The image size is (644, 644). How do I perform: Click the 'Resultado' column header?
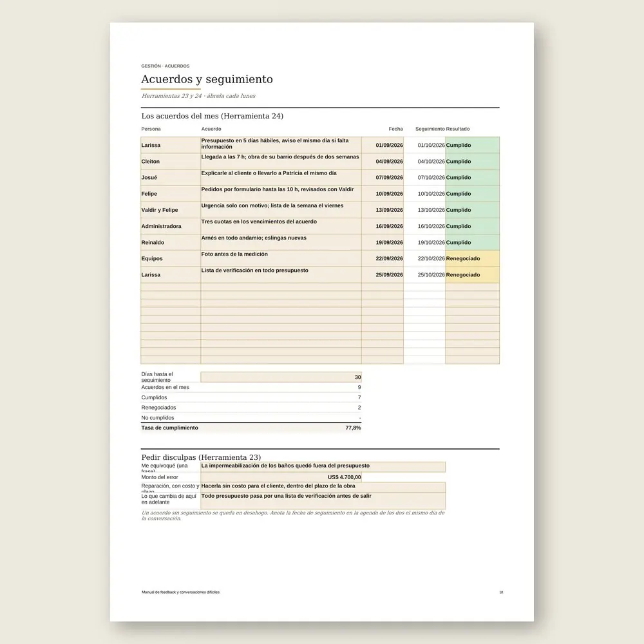tap(457, 129)
